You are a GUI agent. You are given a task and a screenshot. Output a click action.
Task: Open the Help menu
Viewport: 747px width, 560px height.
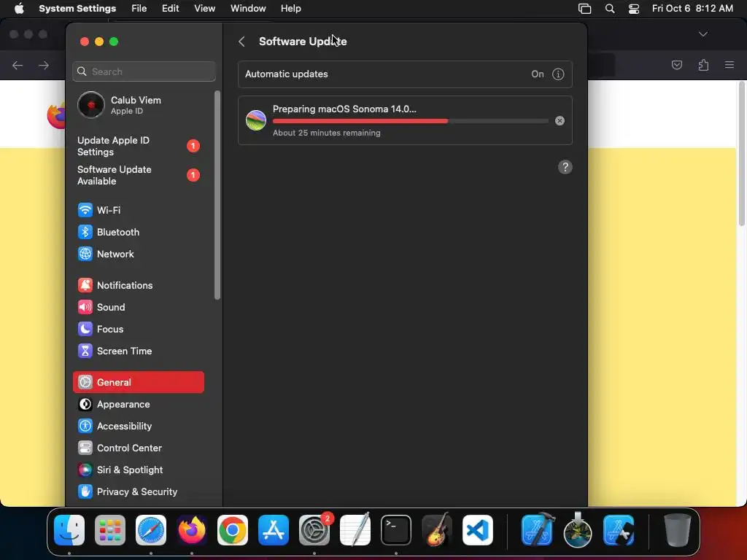[x=290, y=9]
